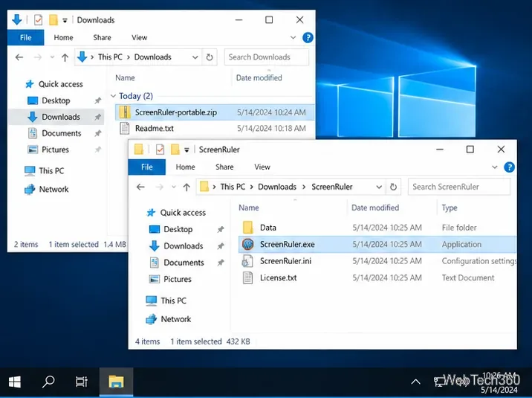Click Downloads breadcrumb in ScreenRuler address bar
Image resolution: width=532 pixels, height=398 pixels.
277,187
